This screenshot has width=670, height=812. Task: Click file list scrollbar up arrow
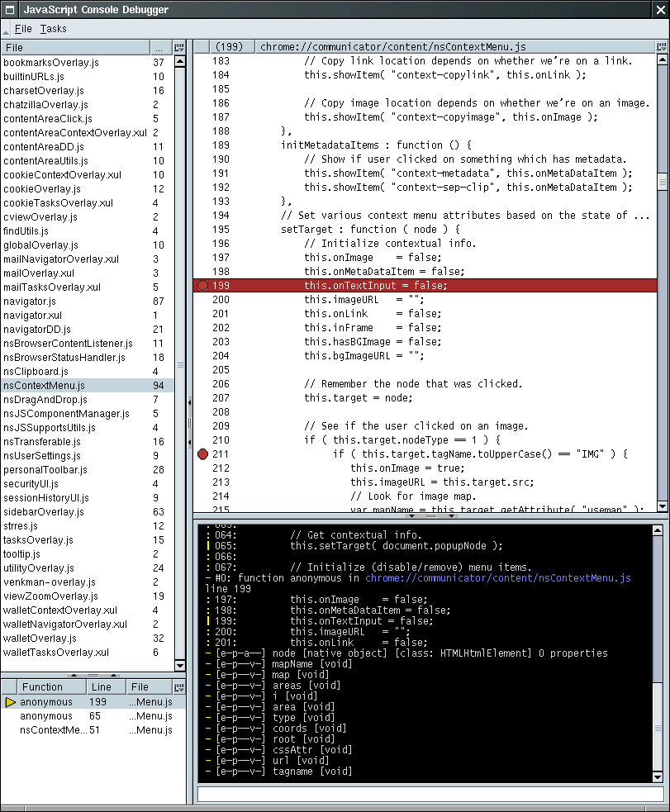(x=179, y=61)
